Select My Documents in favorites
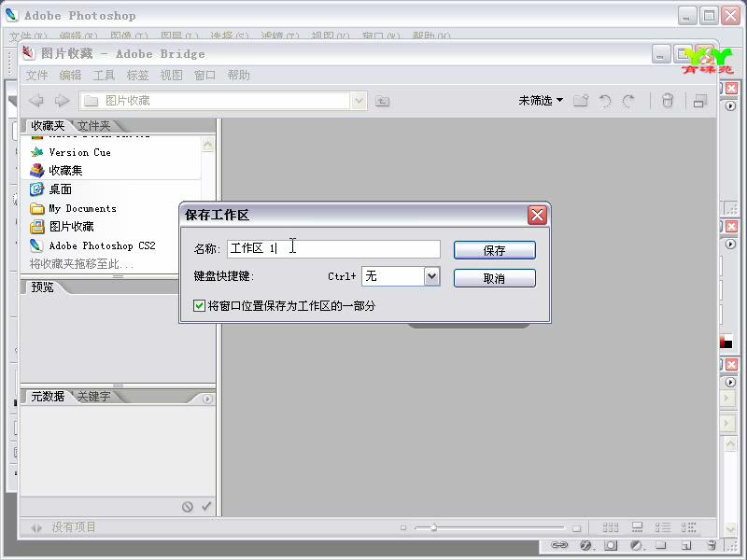Screen dimensions: 747x560 tap(73, 208)
